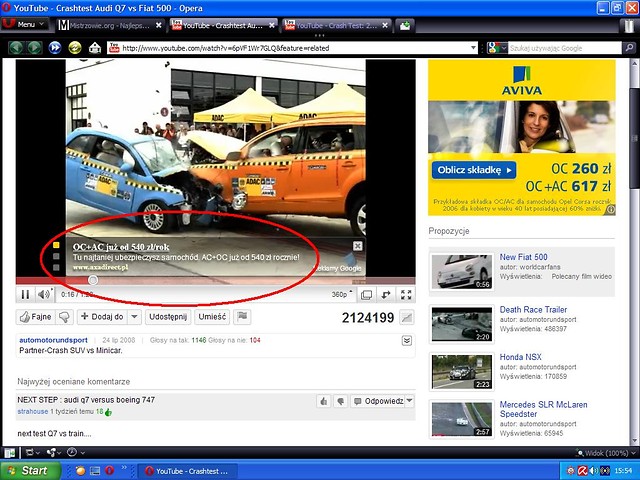640x480 pixels.
Task: Reload the page with the refresh icon
Action: point(75,48)
